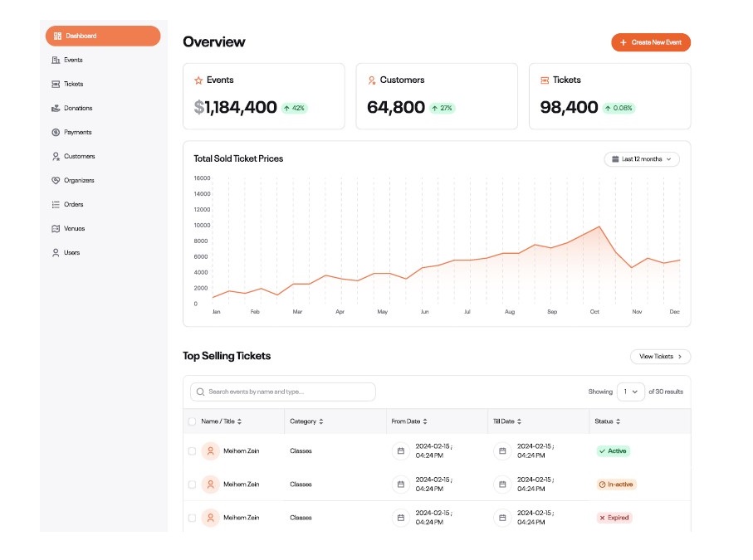
Task: Open Customers in the sidebar menu
Action: 79,156
